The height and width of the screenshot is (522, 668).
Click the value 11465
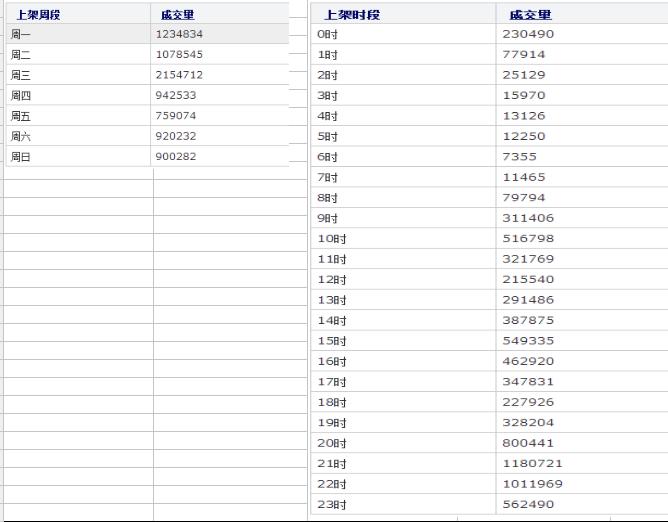click(x=524, y=177)
